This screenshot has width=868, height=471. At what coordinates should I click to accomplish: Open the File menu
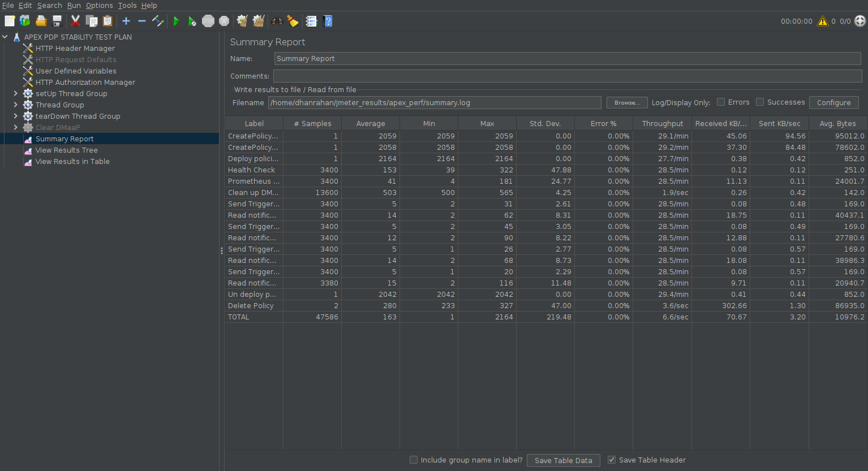pyautogui.click(x=8, y=5)
